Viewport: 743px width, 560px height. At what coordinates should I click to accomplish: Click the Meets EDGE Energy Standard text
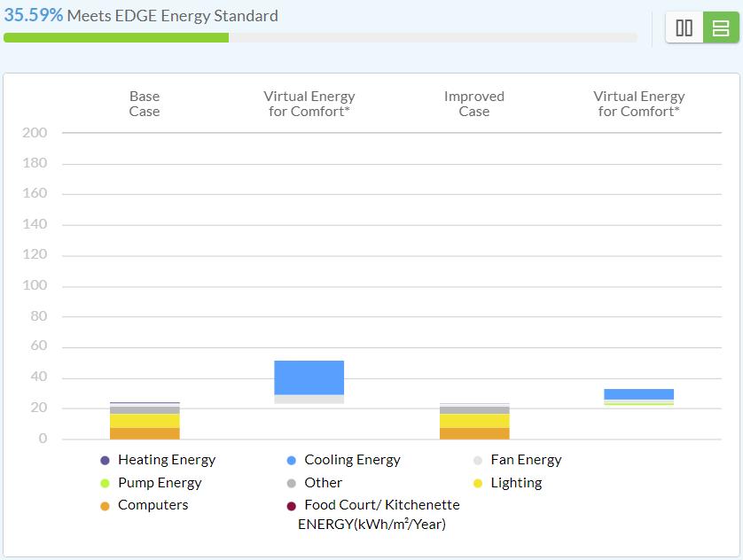(x=173, y=16)
